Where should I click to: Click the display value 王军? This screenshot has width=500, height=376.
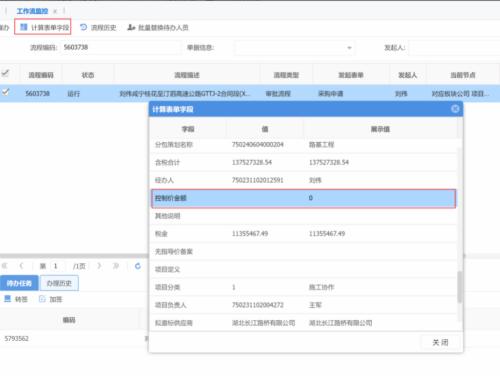click(315, 305)
